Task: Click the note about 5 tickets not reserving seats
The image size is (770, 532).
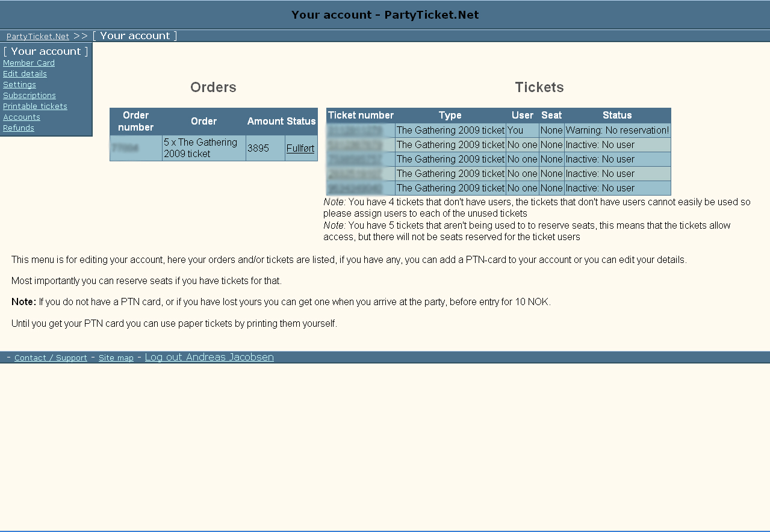Action: [527, 231]
